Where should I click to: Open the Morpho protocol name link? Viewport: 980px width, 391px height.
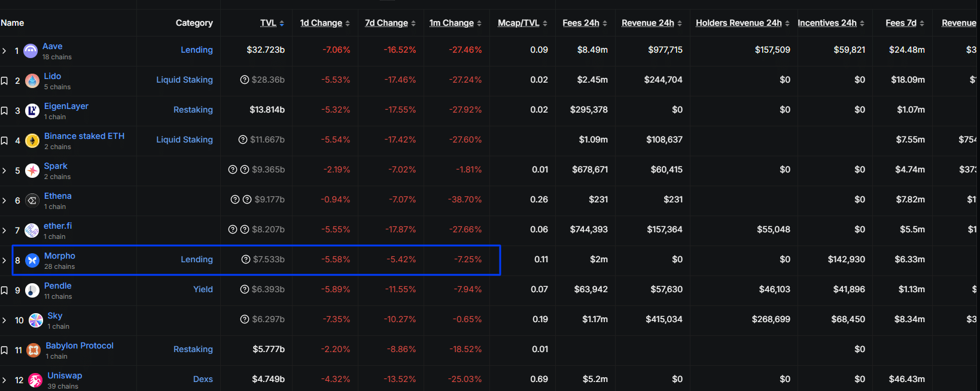[x=60, y=256]
